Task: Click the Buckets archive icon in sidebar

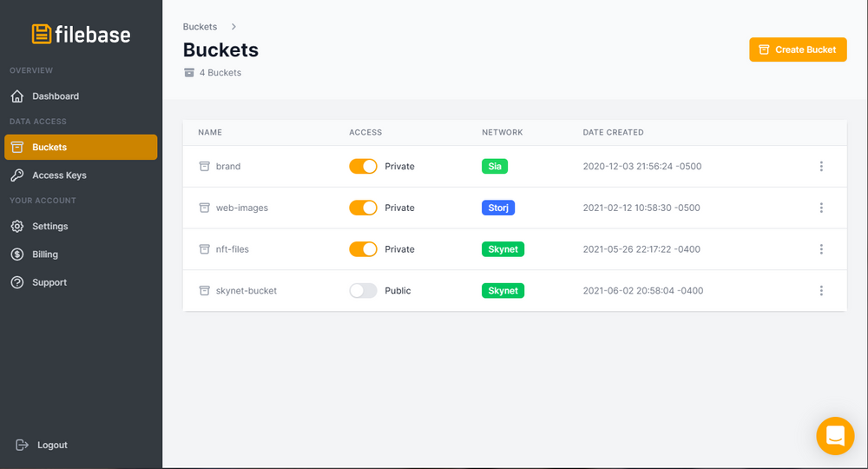Action: tap(17, 148)
